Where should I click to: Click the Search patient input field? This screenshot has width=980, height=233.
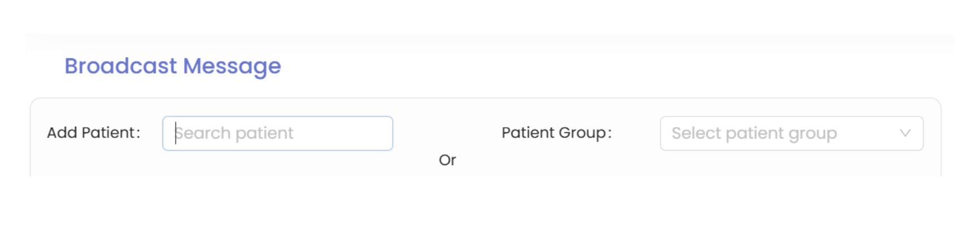277,133
